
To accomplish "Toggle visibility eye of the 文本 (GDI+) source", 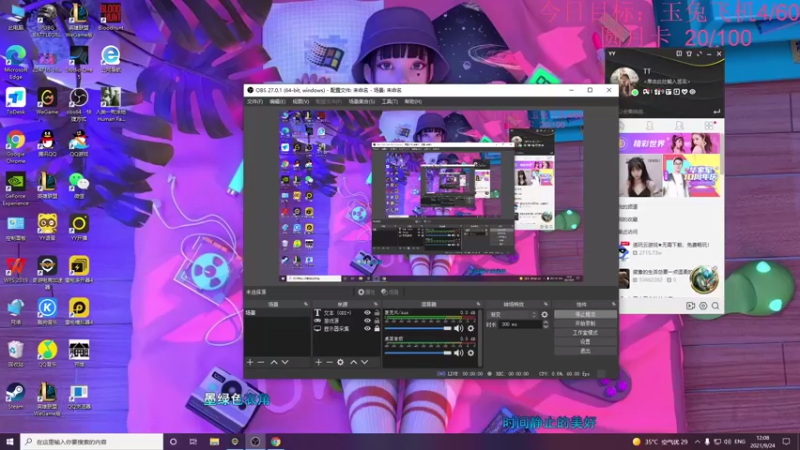I will click(367, 313).
